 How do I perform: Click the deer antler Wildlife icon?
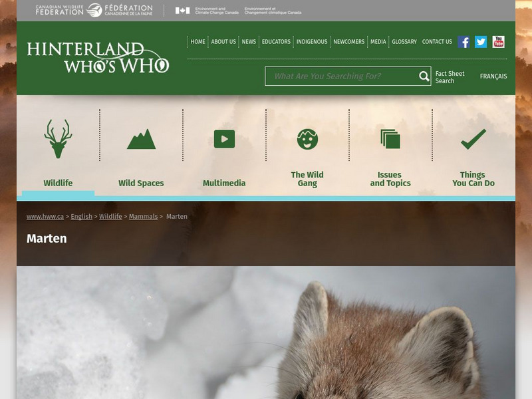[58, 138]
